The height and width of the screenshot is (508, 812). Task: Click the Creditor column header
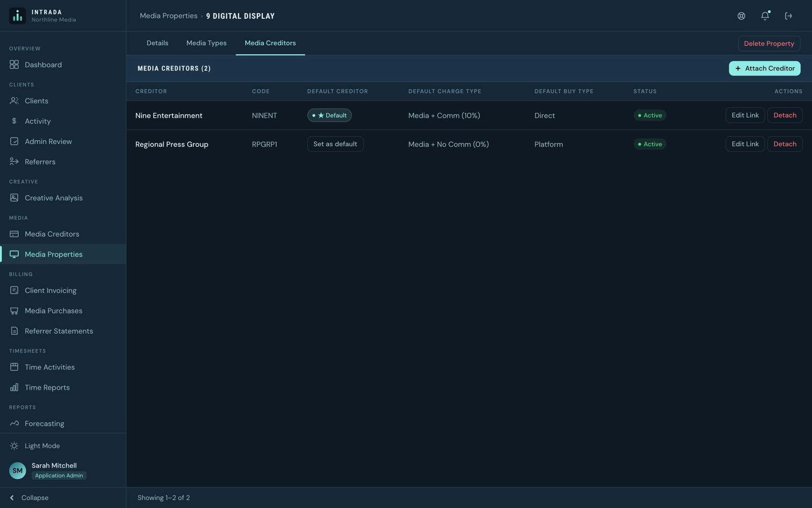click(151, 91)
